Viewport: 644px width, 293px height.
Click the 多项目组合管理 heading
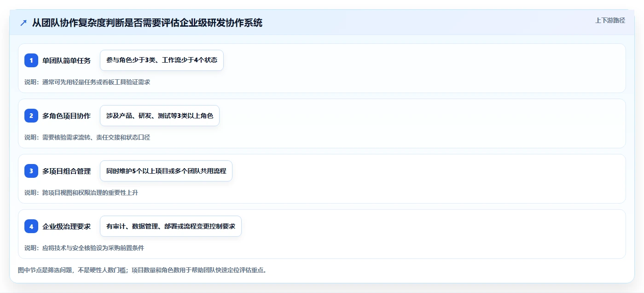click(x=66, y=171)
